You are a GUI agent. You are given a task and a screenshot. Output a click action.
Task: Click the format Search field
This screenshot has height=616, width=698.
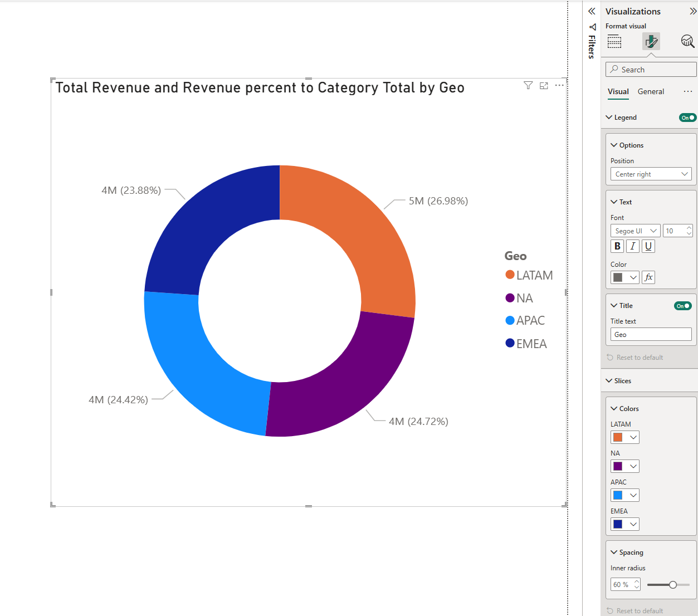[651, 69]
